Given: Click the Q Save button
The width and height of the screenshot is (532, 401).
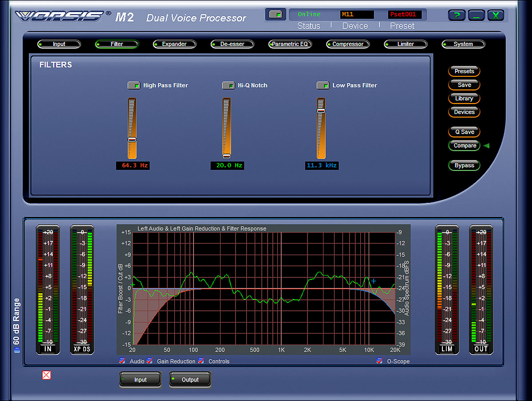Looking at the screenshot, I should 464,132.
